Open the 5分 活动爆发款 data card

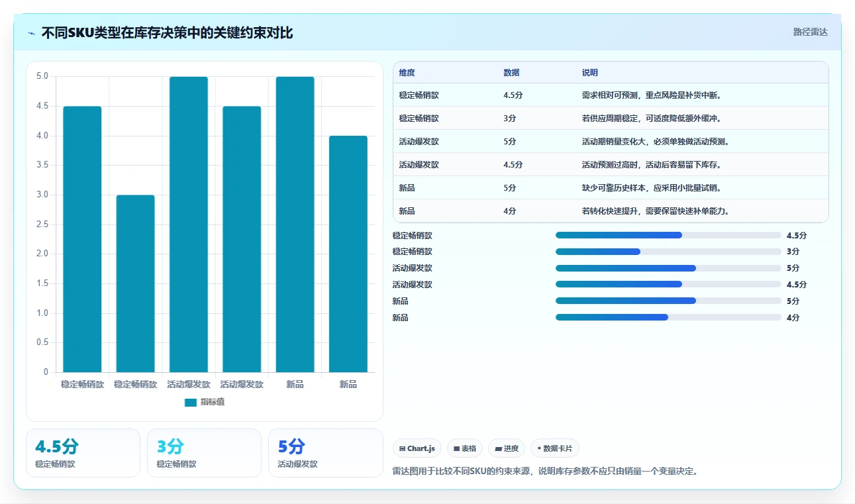click(x=326, y=453)
